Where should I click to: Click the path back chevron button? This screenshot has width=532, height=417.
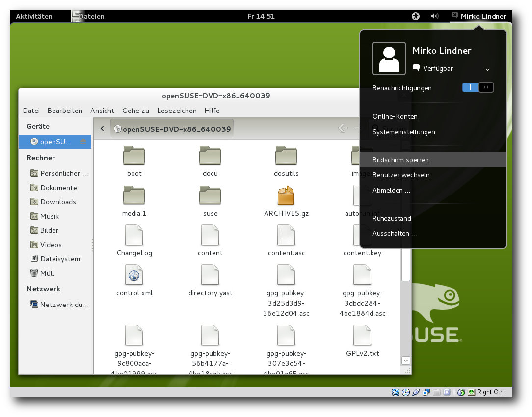[x=102, y=129]
